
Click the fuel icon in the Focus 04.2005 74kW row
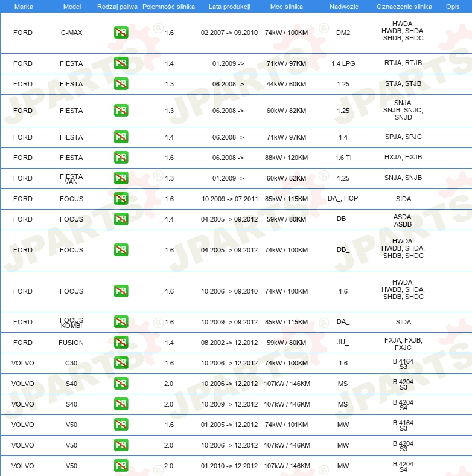pos(121,250)
